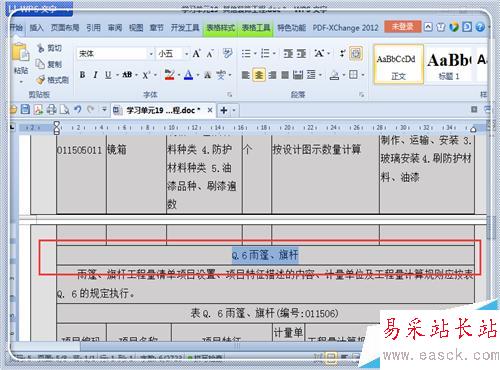Increase paragraph indent

click(301, 53)
